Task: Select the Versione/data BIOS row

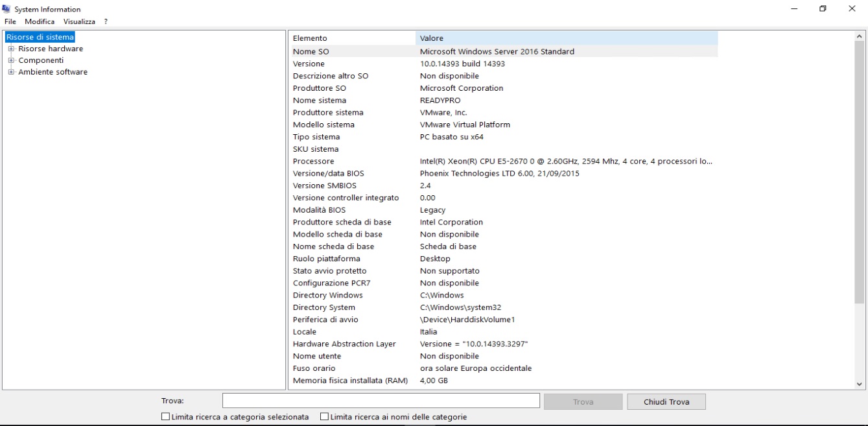Action: (x=503, y=173)
